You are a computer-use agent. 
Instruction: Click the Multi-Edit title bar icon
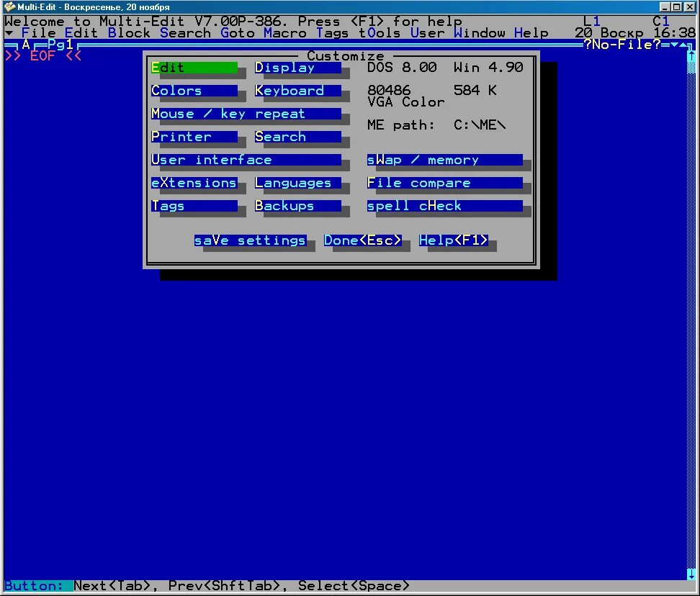9,6
